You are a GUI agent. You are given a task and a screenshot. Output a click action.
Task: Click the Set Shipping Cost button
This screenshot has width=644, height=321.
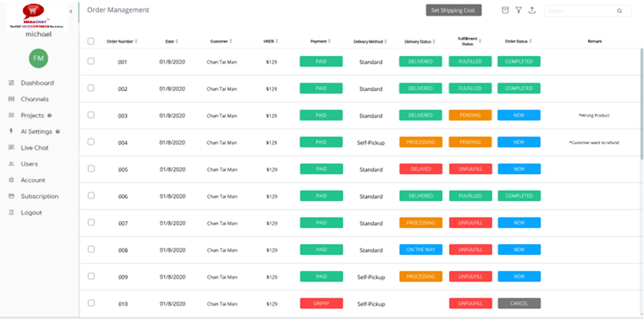coord(453,10)
